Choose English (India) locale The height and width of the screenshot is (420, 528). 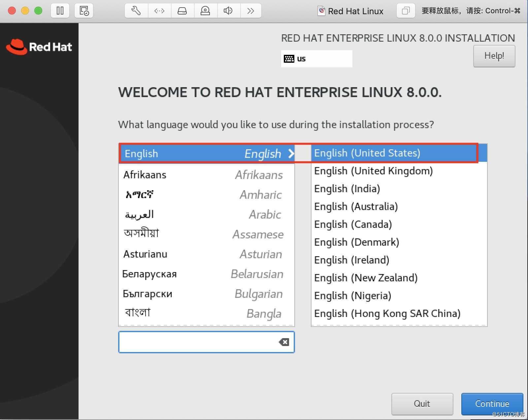399,189
